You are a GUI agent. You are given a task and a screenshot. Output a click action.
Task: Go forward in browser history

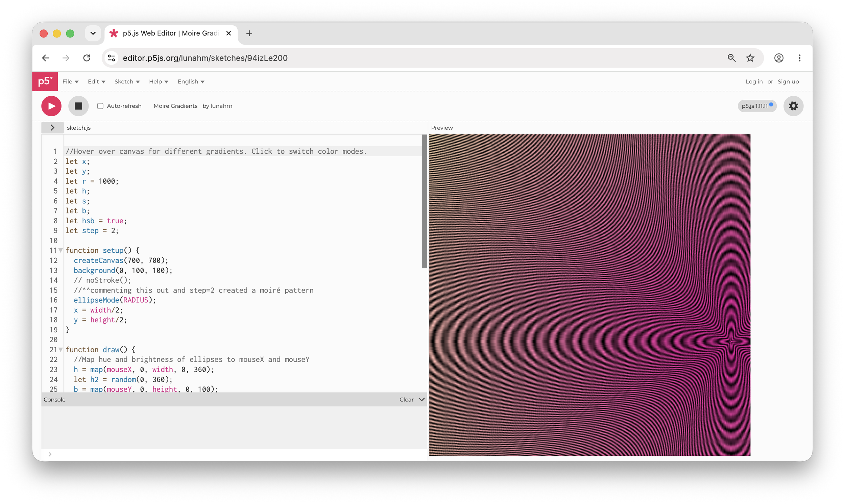click(x=66, y=58)
